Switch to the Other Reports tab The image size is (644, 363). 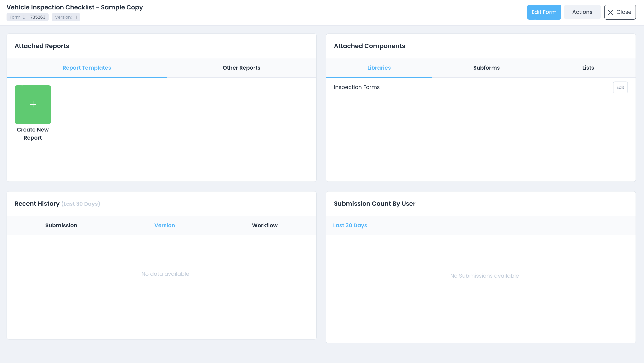point(241,68)
